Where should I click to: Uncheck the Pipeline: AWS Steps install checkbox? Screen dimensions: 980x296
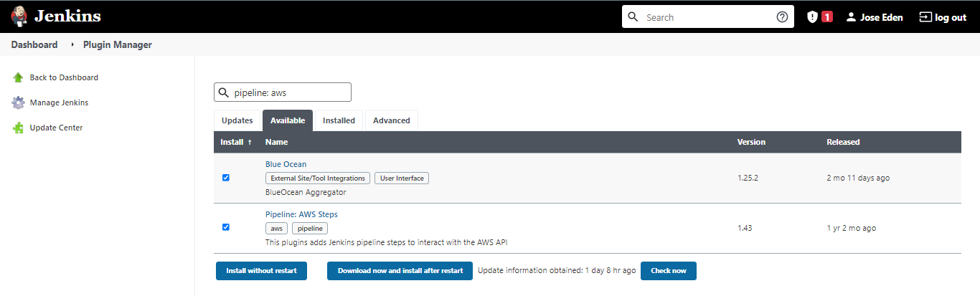click(x=226, y=227)
